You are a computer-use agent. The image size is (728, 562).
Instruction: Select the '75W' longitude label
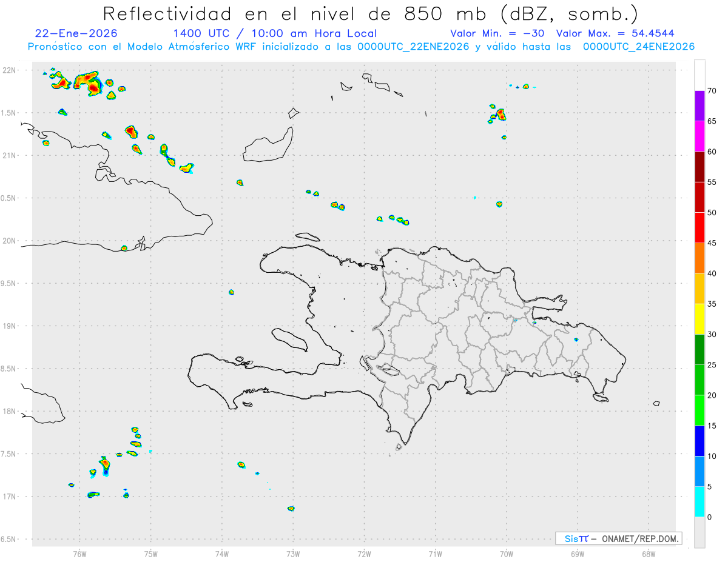[150, 554]
